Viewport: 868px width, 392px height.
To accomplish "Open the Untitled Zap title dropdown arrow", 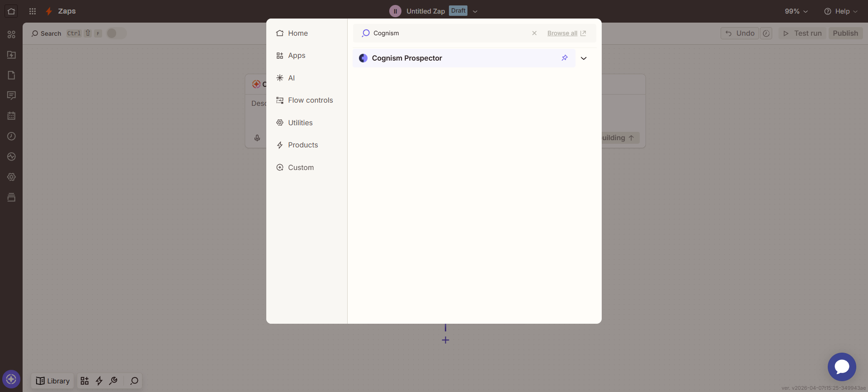I will (x=475, y=11).
